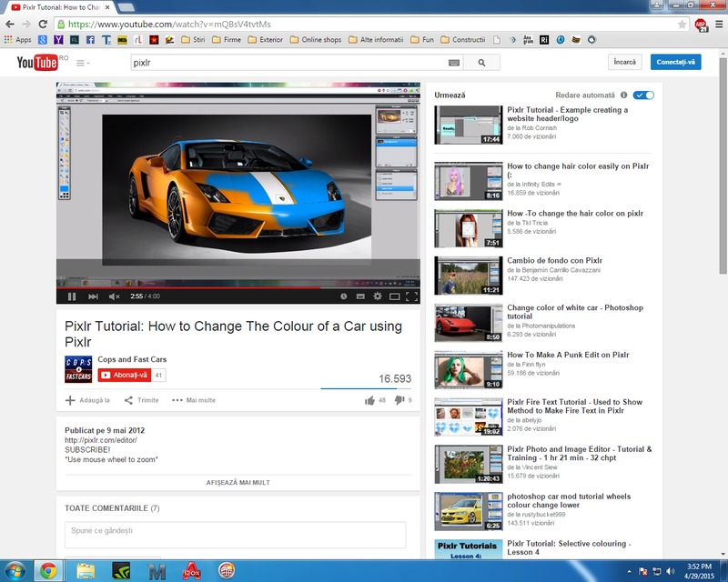Click How To Make A Punk Edit thumbnail
This screenshot has height=582, width=728.
click(x=469, y=369)
